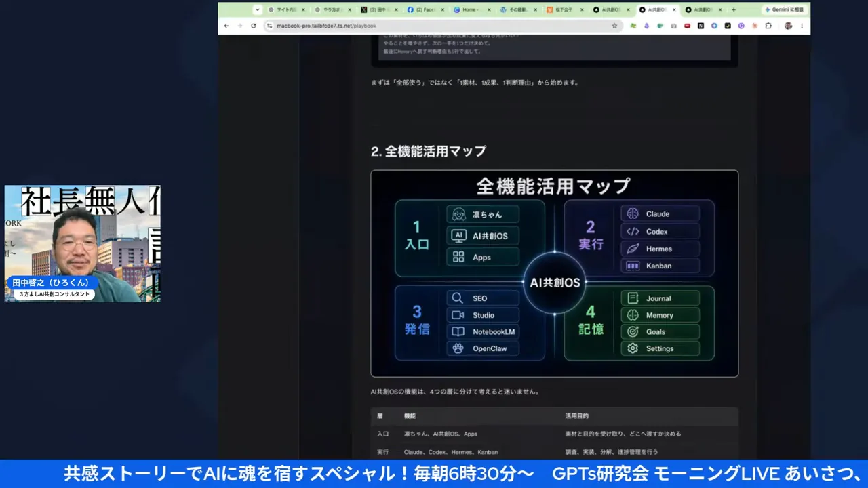The width and height of the screenshot is (868, 488).
Task: Click the 凛ちゃん avatar icon in map
Action: click(459, 214)
